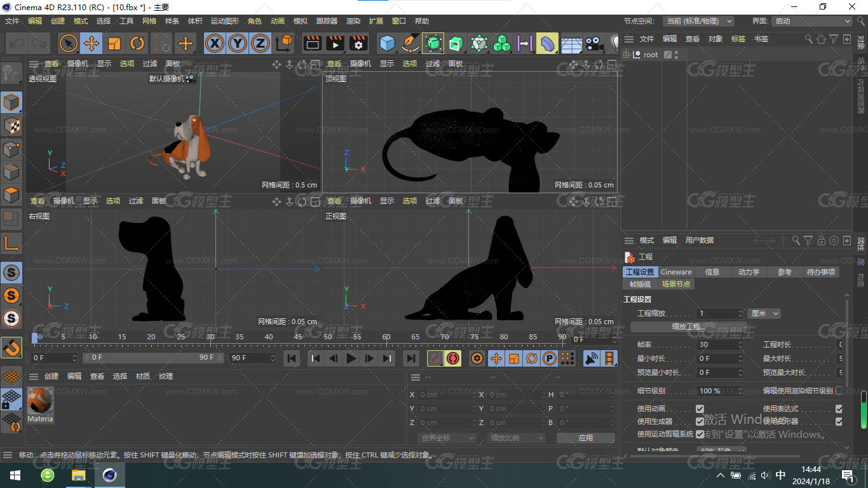Click the coordinate system cube icon

point(284,43)
